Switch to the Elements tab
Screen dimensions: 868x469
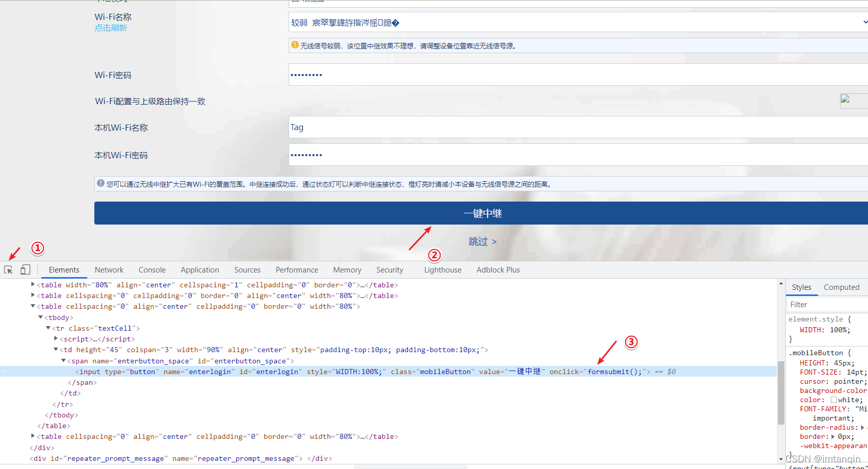pos(64,270)
